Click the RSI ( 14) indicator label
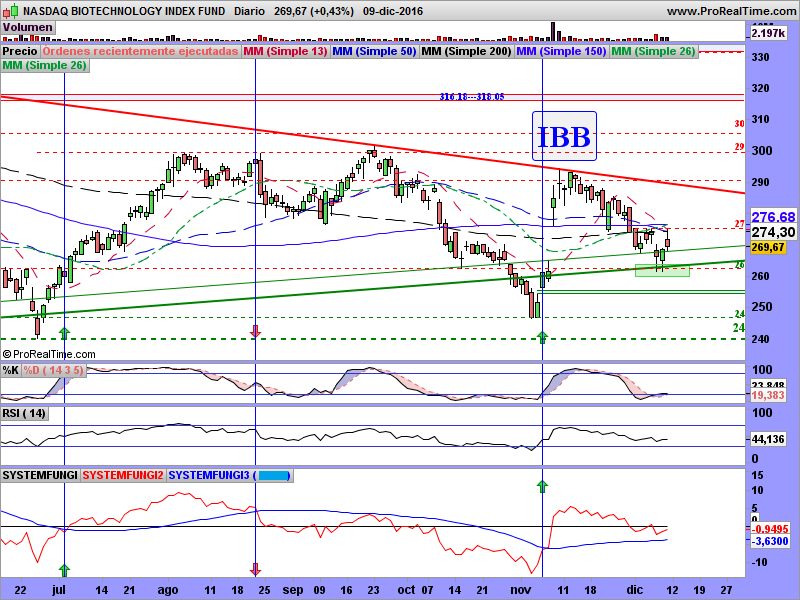 pyautogui.click(x=24, y=413)
